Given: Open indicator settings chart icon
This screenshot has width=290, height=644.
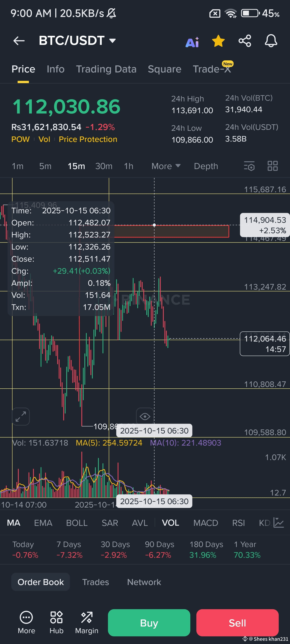Looking at the screenshot, I should [279, 522].
